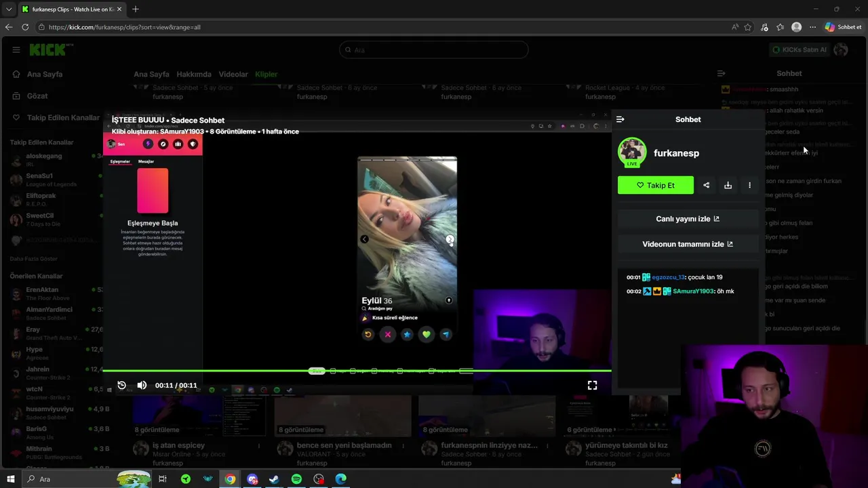Download the clip with download icon
This screenshot has width=868, height=488.
[728, 185]
